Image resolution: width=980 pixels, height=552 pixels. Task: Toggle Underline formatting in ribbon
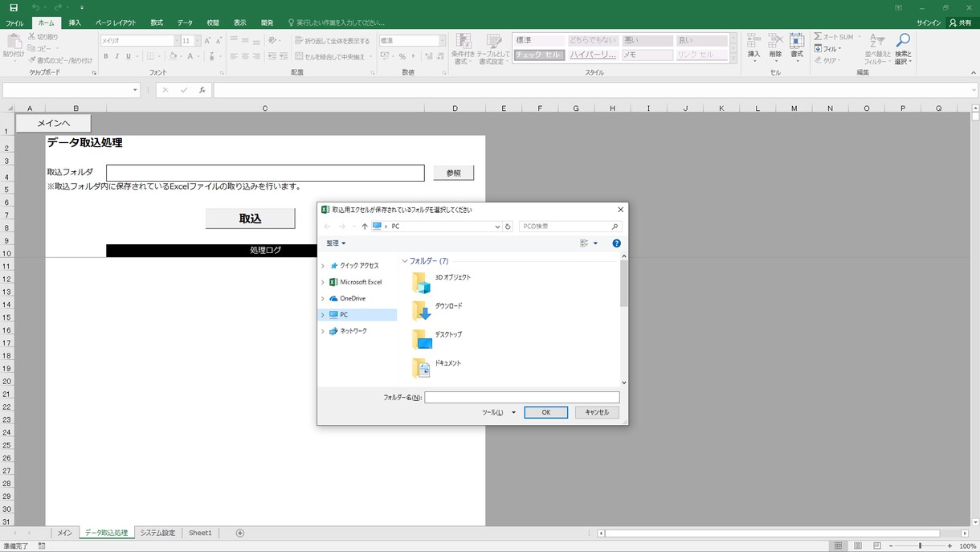(x=129, y=56)
